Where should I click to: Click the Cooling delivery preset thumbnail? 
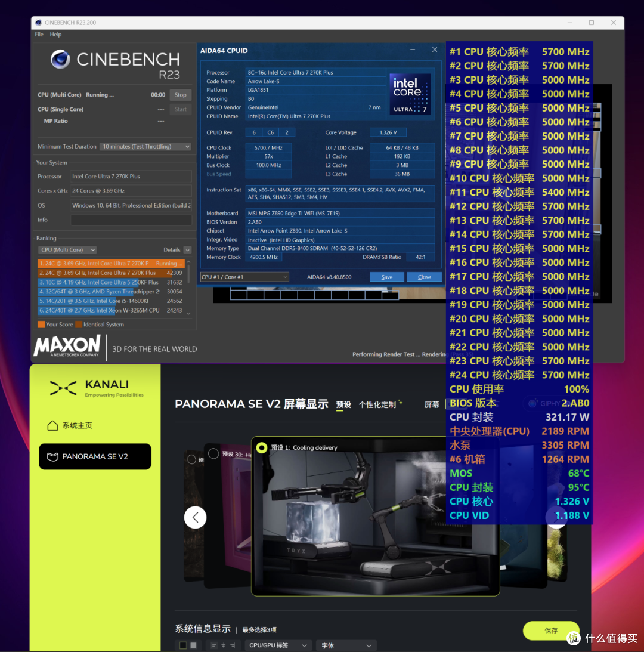click(x=376, y=516)
